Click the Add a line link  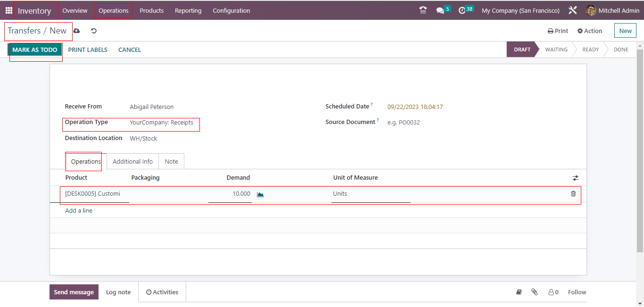point(79,211)
